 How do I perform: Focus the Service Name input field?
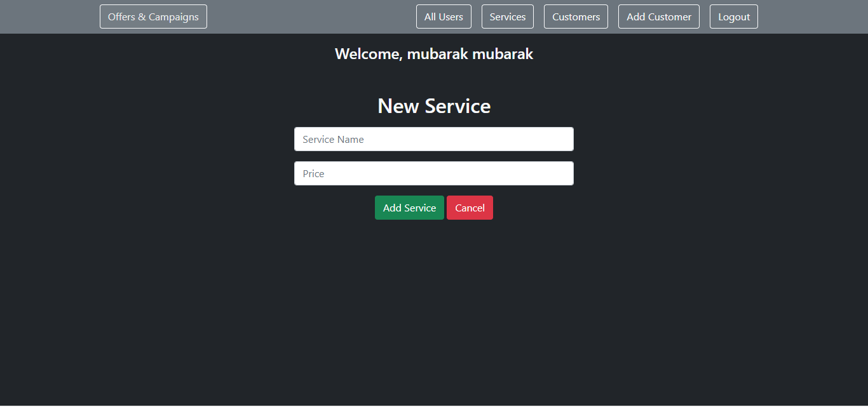click(434, 139)
